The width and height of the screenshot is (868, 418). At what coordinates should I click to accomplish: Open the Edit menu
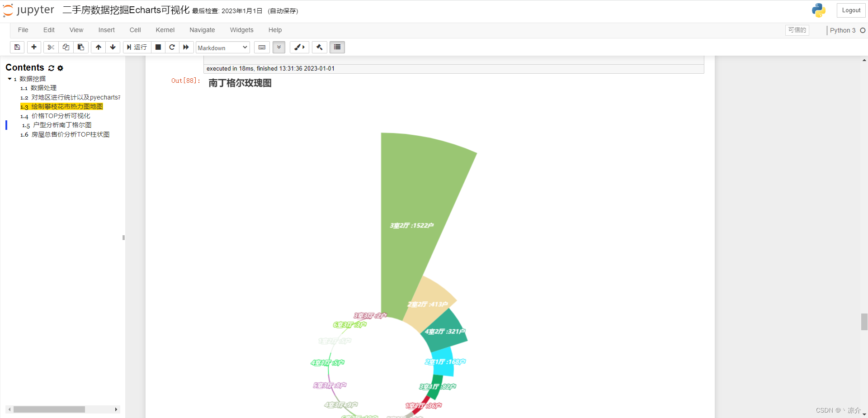[49, 30]
